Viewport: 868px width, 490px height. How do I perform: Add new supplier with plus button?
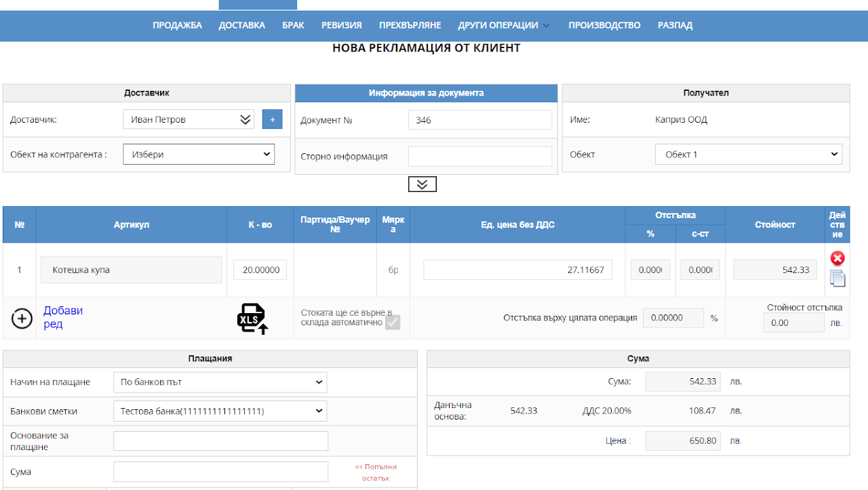[272, 119]
